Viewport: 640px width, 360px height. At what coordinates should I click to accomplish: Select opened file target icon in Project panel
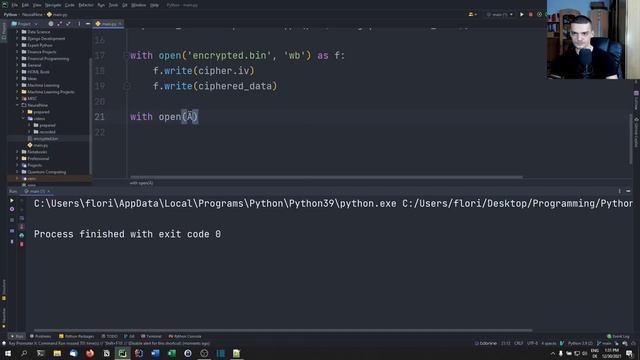pos(51,24)
